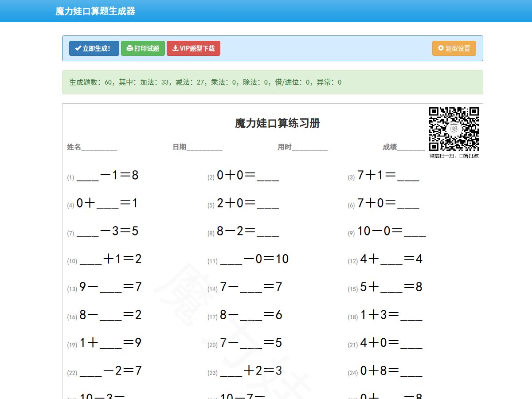Select problem 10: ___+1=2

click(105, 259)
